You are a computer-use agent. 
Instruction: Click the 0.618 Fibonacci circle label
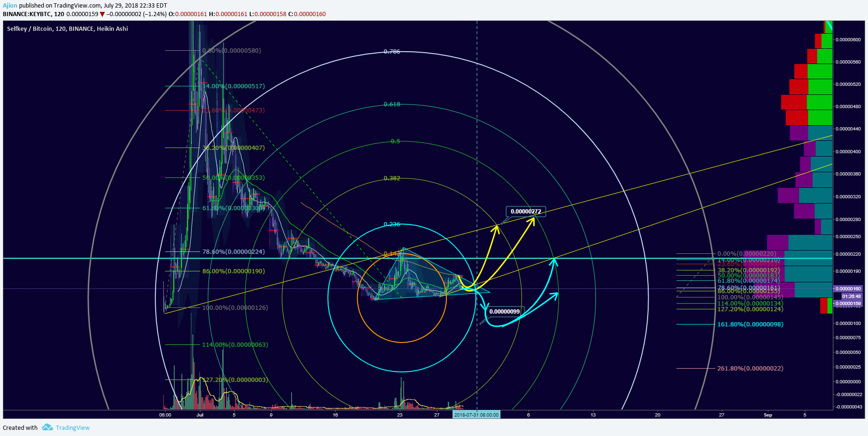[392, 104]
